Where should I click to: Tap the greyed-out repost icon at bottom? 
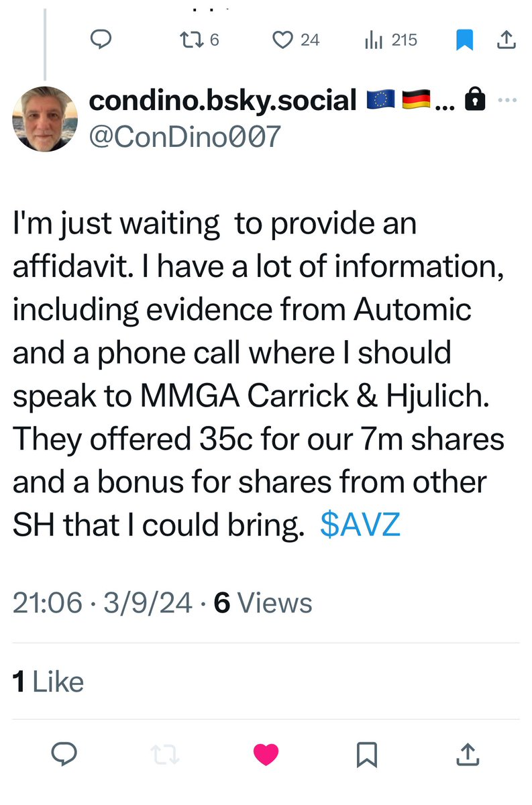click(165, 755)
